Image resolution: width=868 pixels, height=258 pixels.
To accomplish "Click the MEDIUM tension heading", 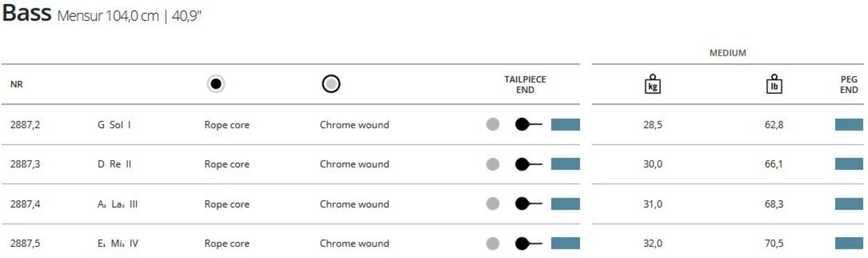I will click(x=728, y=53).
